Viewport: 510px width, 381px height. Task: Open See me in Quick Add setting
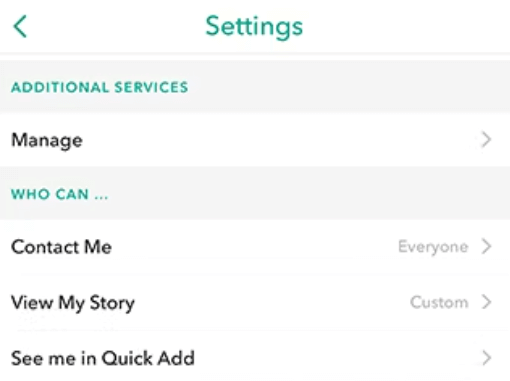tap(255, 357)
